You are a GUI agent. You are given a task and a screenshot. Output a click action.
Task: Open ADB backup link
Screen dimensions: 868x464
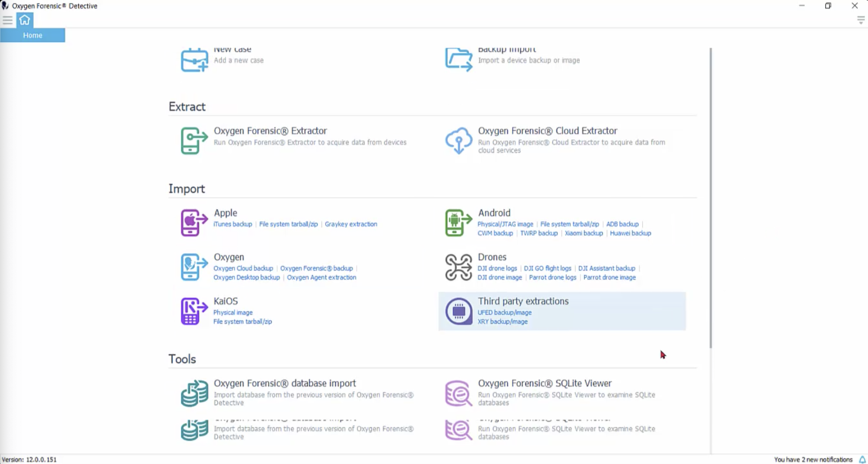pyautogui.click(x=622, y=224)
